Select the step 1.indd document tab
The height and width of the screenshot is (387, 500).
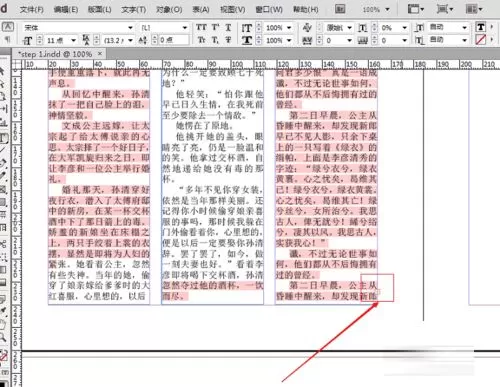tap(55, 54)
